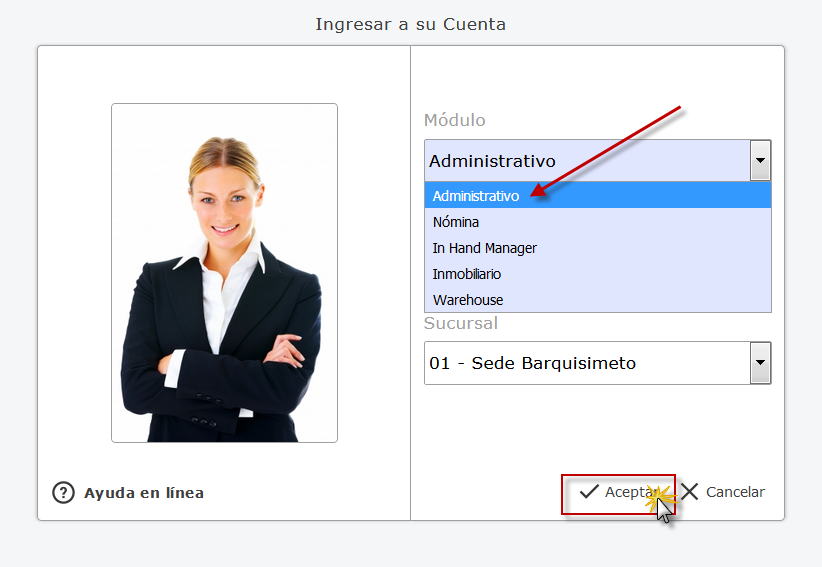The width and height of the screenshot is (822, 567).
Task: Click the Cancelar button
Action: click(723, 492)
